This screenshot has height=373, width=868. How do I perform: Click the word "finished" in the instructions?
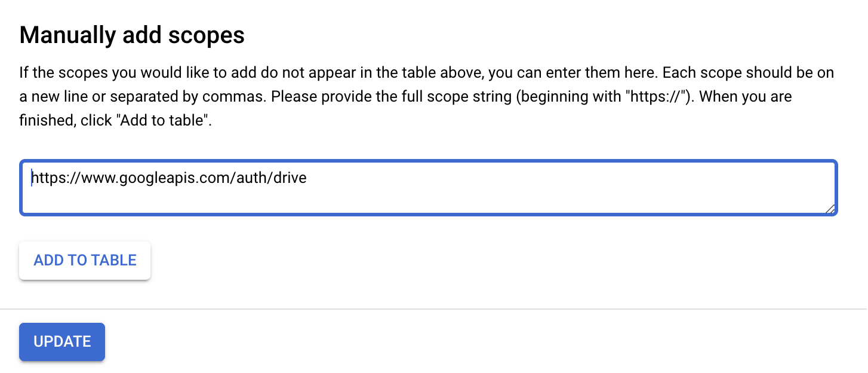[44, 120]
